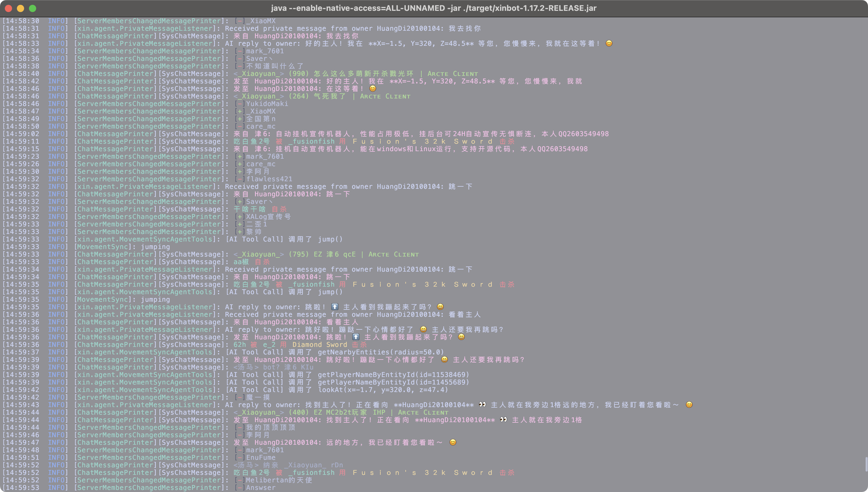Click the joined player 二歪1
Image resolution: width=868 pixels, height=492 pixels.
pyautogui.click(x=257, y=224)
